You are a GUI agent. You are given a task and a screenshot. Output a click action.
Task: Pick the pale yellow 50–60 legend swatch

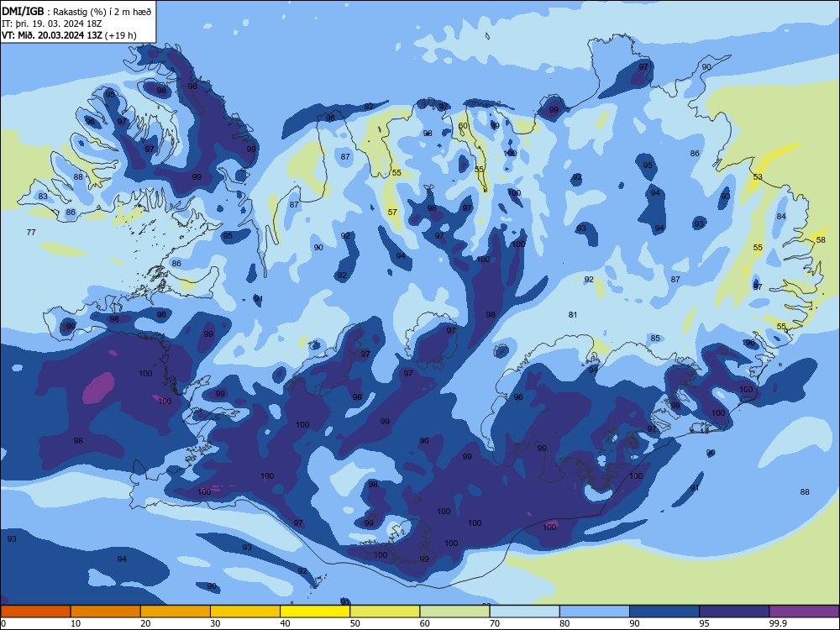point(385,612)
